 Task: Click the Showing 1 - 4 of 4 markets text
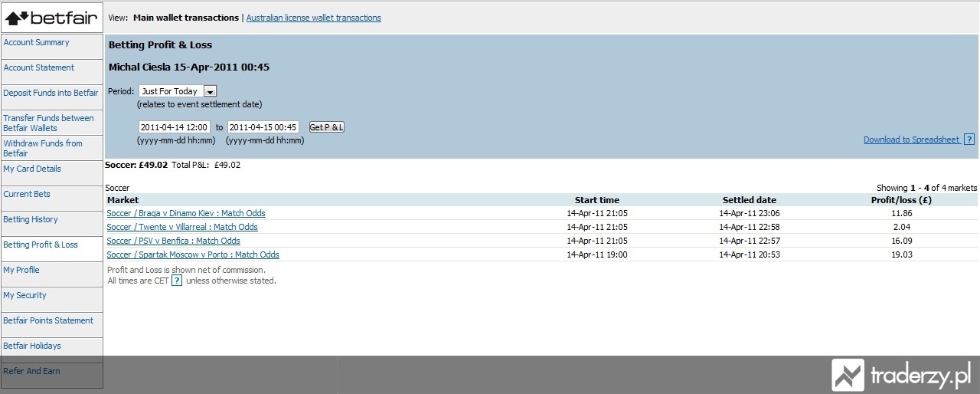click(926, 188)
